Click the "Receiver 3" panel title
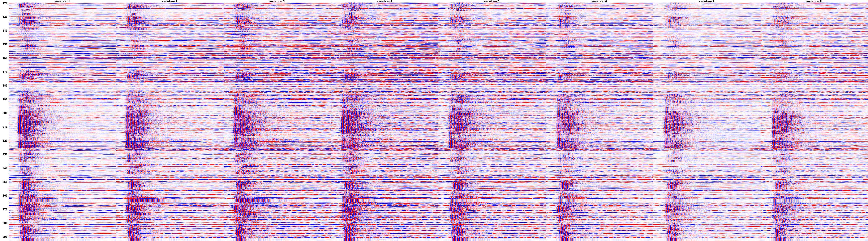The height and width of the screenshot is (241, 868). (277, 1)
